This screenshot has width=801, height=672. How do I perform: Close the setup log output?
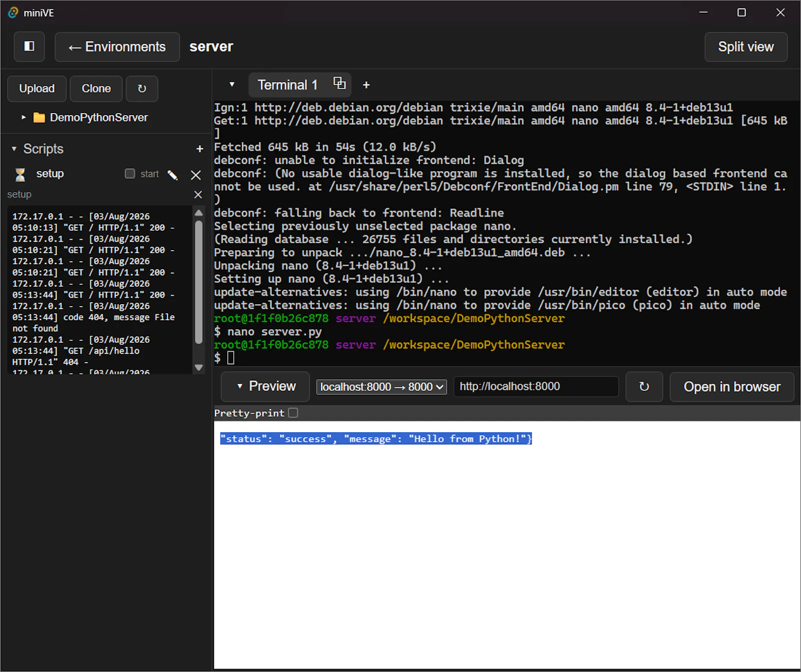tap(198, 195)
